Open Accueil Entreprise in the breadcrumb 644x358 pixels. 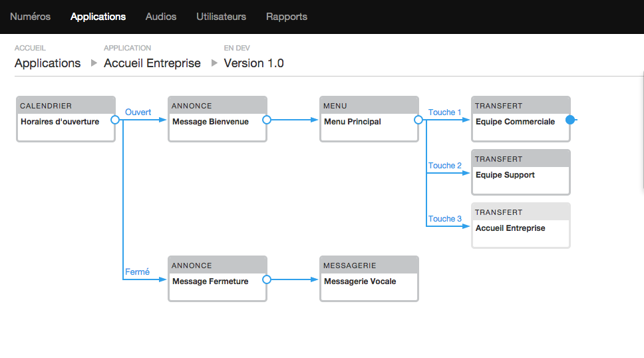coord(152,63)
